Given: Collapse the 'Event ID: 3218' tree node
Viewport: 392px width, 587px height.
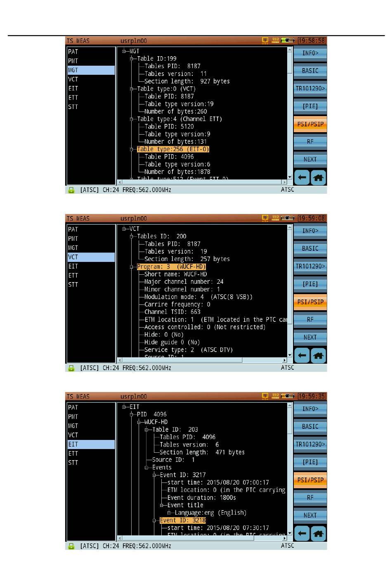Looking at the screenshot, I should (x=154, y=520).
